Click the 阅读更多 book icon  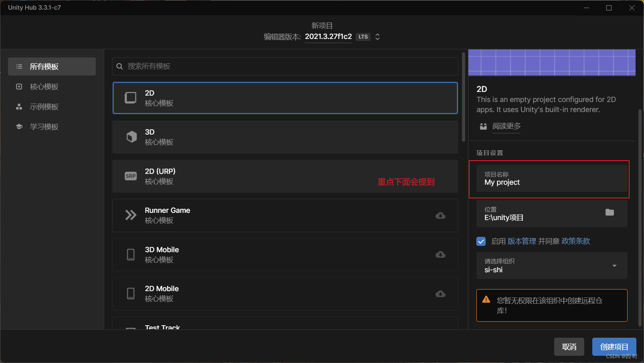(x=483, y=126)
